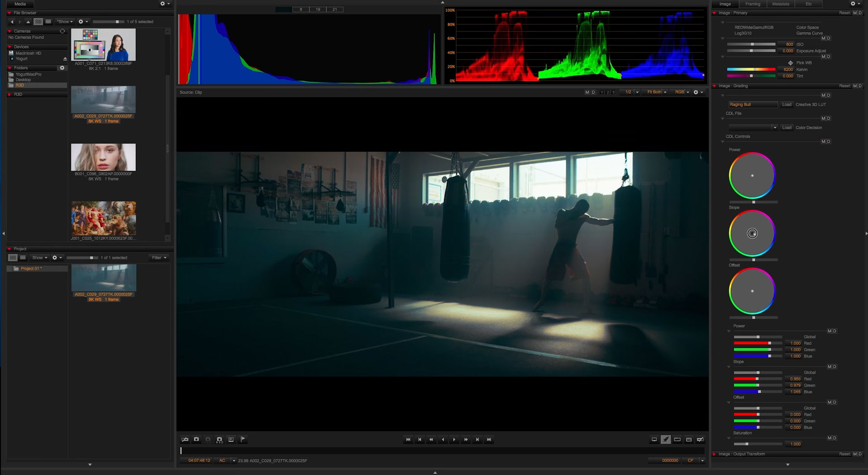Jump to the first frame of the clip
This screenshot has width=868, height=475.
[x=408, y=439]
